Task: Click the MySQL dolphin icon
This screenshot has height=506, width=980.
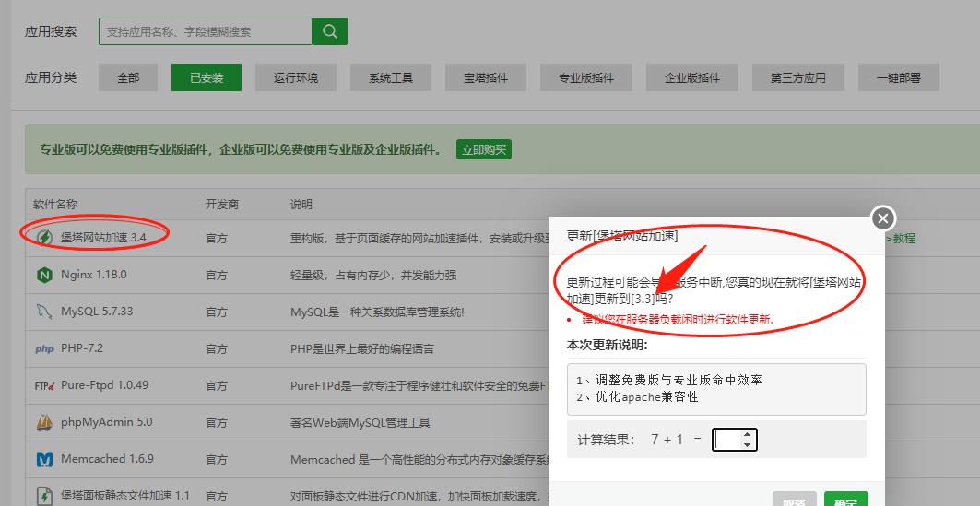Action: 44,312
